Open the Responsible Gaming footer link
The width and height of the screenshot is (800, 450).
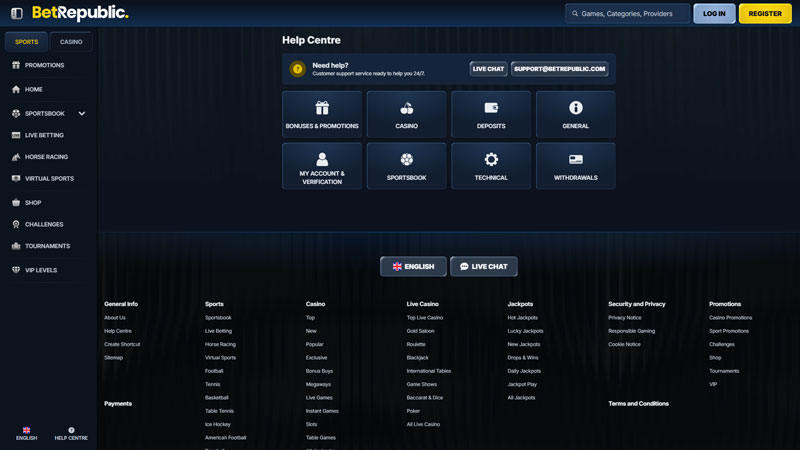coord(632,331)
